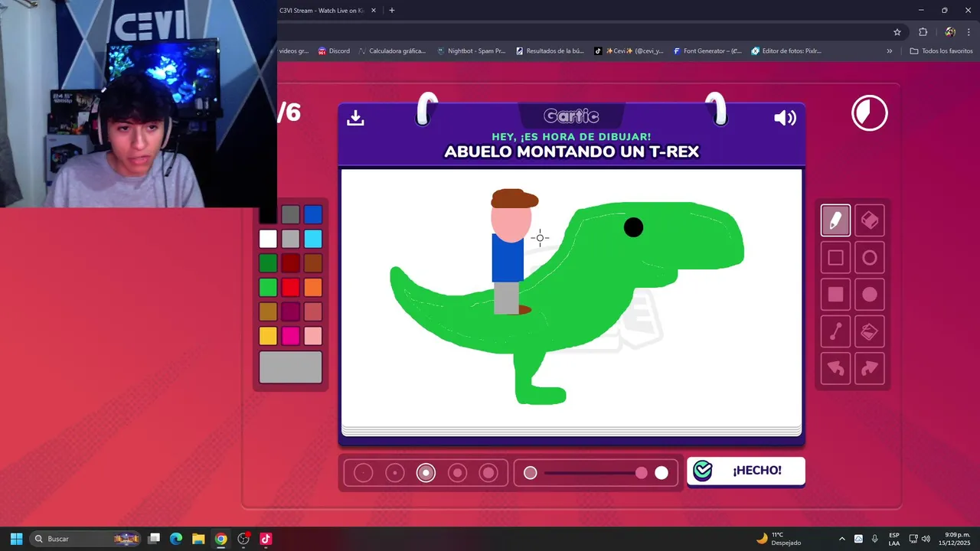Image resolution: width=980 pixels, height=551 pixels.
Task: Show hidden system tray icons
Action: click(842, 539)
